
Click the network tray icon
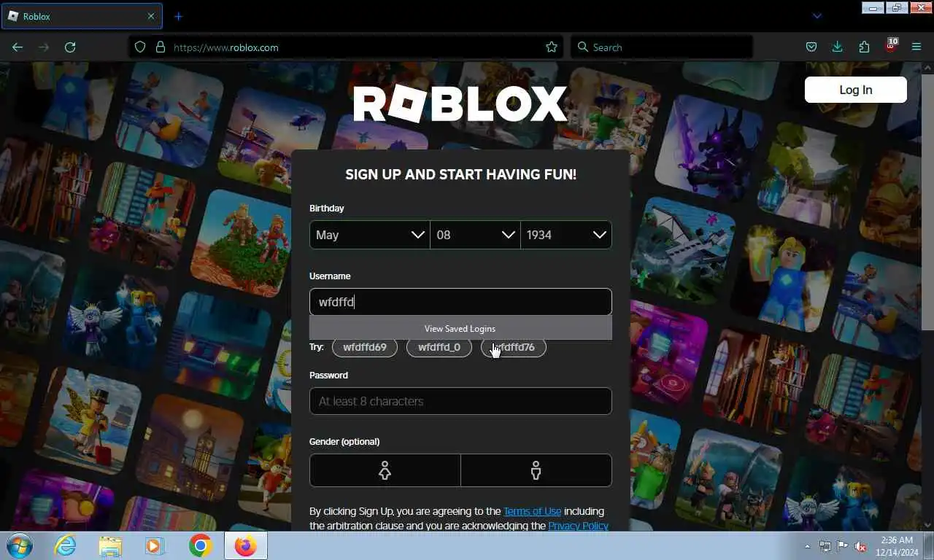pyautogui.click(x=825, y=546)
